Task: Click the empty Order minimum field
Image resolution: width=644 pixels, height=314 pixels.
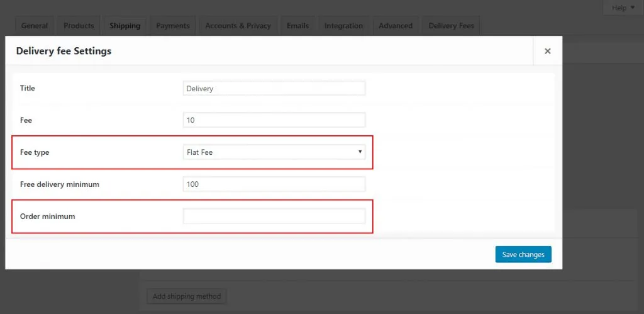Action: click(274, 216)
